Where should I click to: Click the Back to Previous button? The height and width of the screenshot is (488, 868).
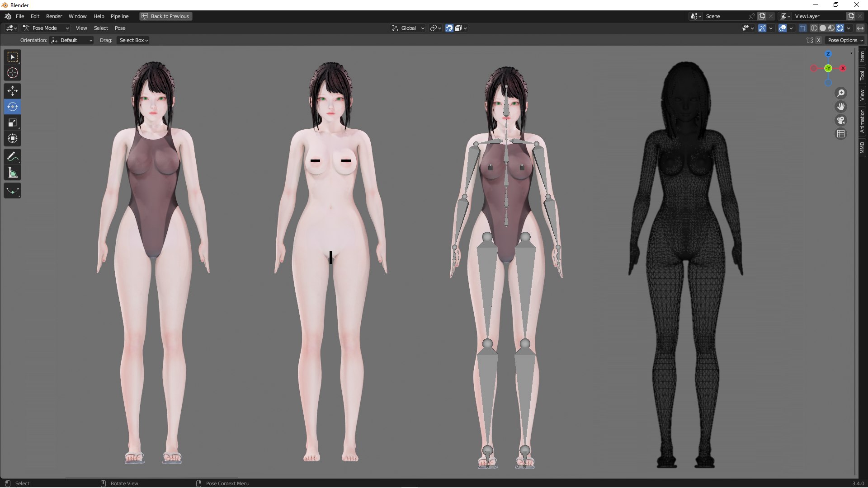[166, 16]
